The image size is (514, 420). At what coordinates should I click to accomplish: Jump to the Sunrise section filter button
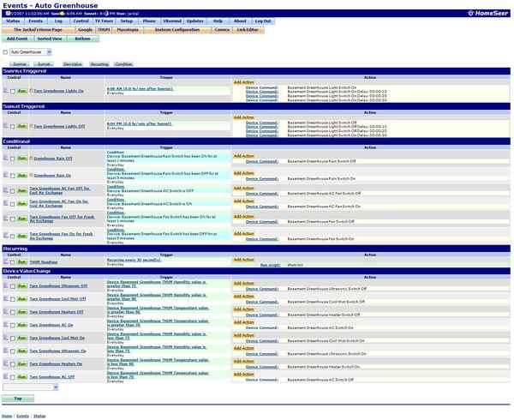click(20, 64)
